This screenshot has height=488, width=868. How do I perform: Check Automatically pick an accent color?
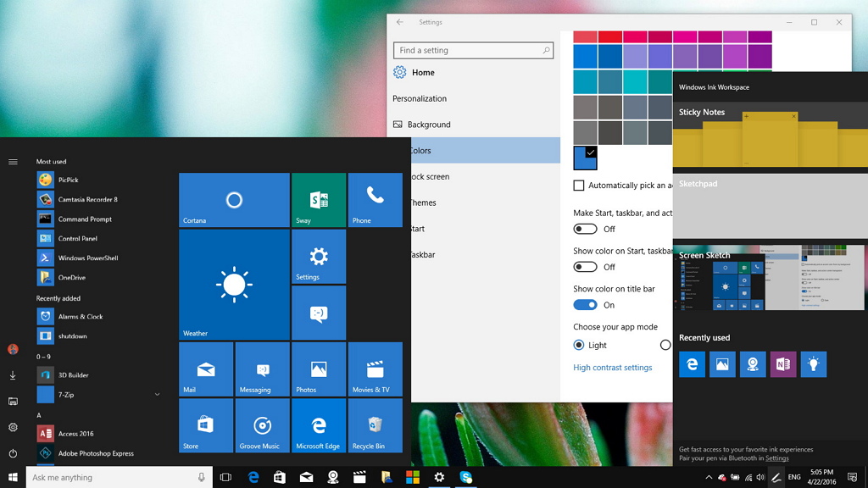click(x=577, y=185)
